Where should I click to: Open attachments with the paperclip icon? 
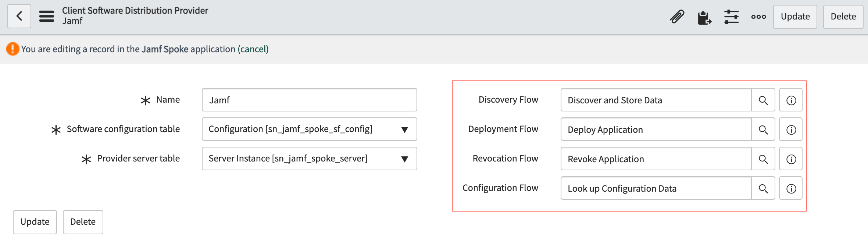click(677, 17)
